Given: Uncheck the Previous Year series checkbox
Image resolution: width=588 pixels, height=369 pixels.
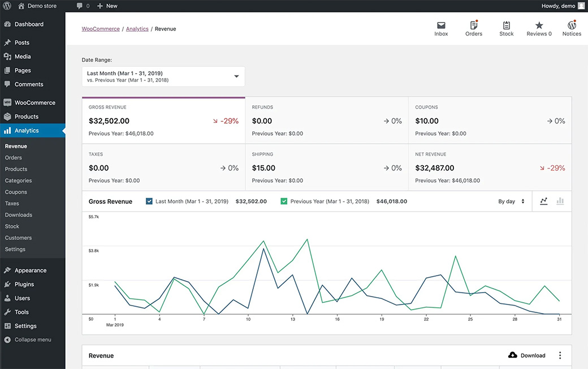Looking at the screenshot, I should [284, 201].
